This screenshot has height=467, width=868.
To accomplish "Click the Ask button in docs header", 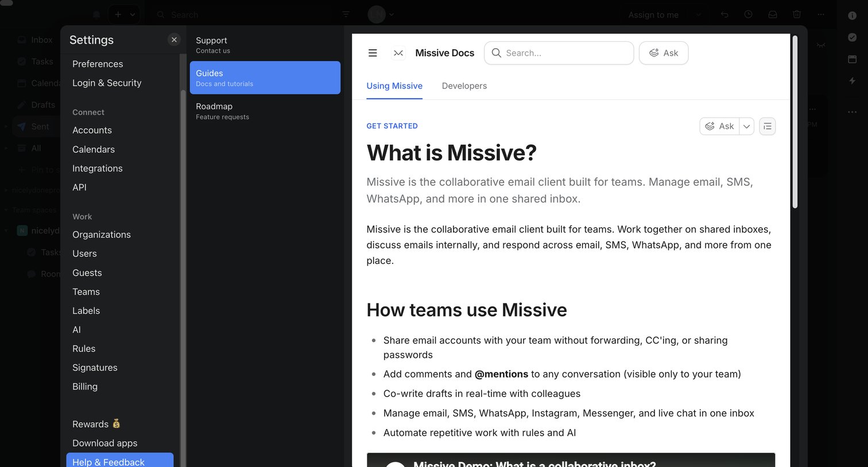I will [x=664, y=53].
